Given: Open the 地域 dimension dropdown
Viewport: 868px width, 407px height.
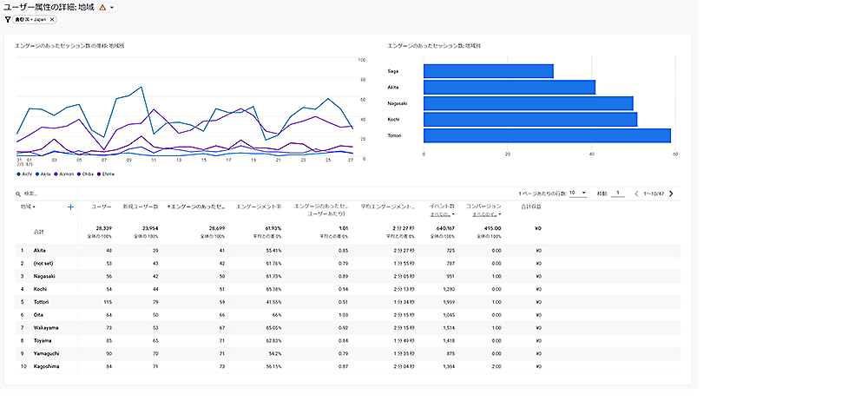Looking at the screenshot, I should pos(29,207).
